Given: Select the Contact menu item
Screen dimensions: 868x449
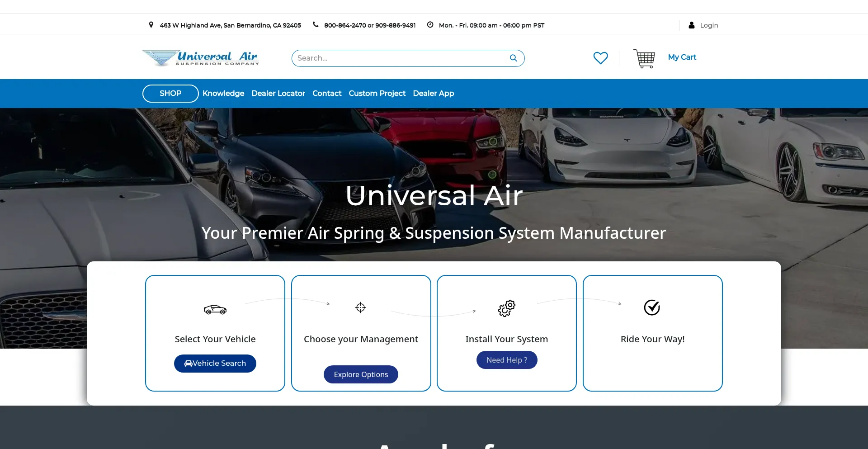Looking at the screenshot, I should click(327, 94).
